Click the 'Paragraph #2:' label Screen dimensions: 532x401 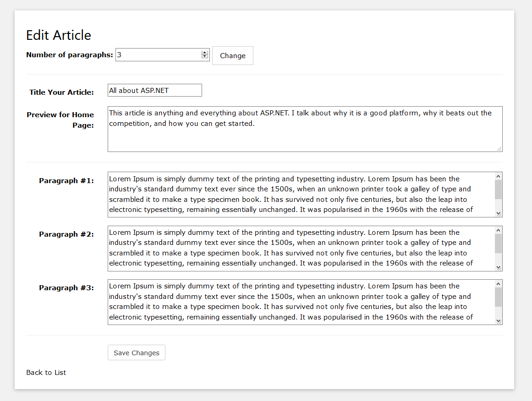coord(66,234)
